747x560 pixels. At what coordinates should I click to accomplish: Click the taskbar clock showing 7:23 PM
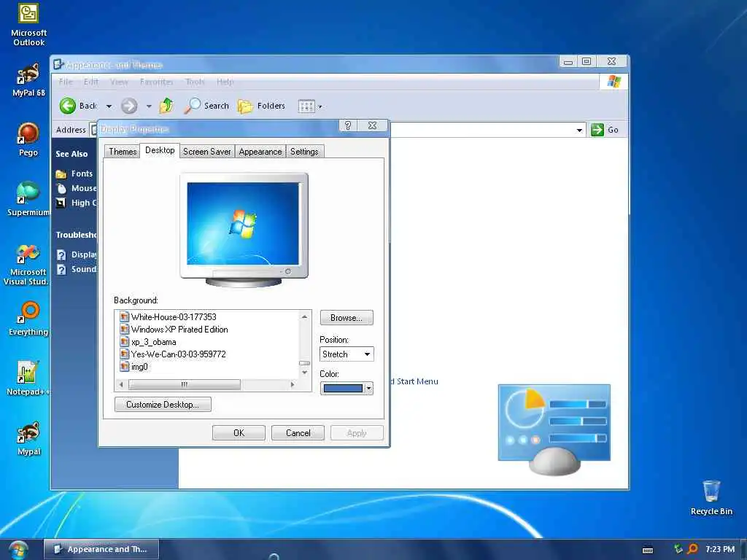pyautogui.click(x=720, y=549)
